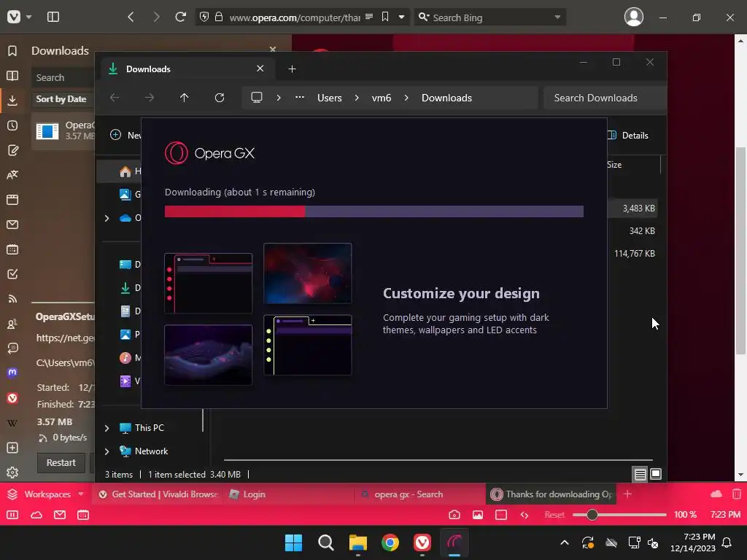Image resolution: width=747 pixels, height=560 pixels.
Task: Expand the This PC tree node
Action: tap(107, 428)
